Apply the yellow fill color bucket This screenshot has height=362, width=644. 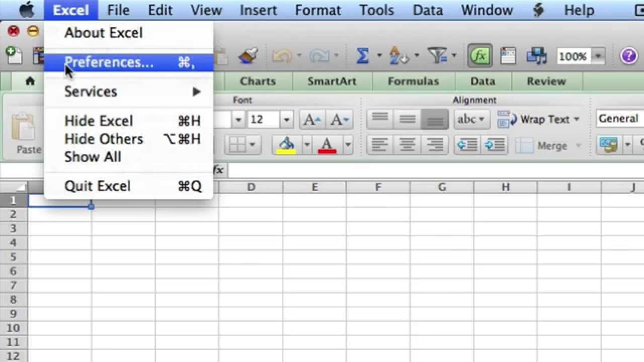point(287,145)
